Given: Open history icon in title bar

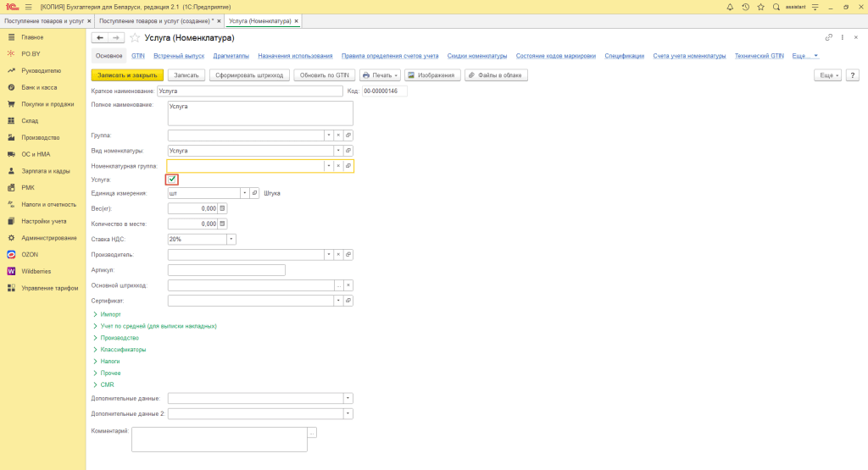Looking at the screenshot, I should tap(745, 7).
